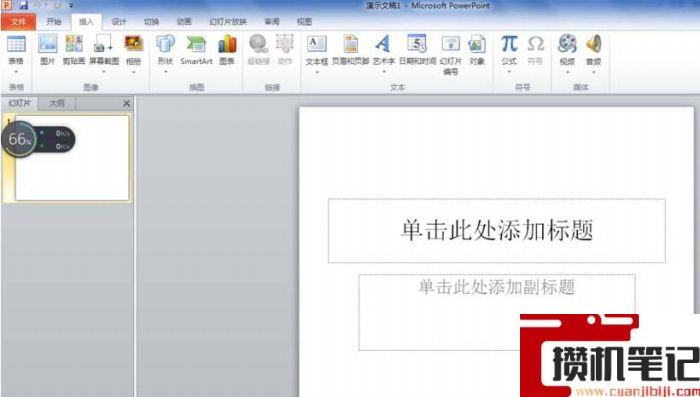Click the 艺术字 WordArt icon

383,45
